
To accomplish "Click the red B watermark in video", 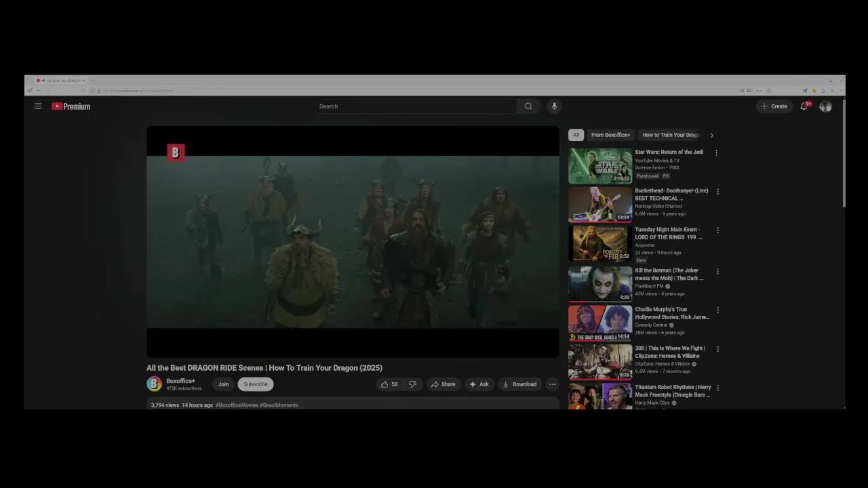I will [x=176, y=152].
